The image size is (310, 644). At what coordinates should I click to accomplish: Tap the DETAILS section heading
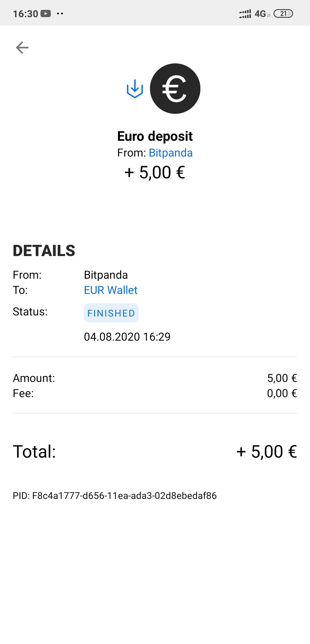pos(44,251)
